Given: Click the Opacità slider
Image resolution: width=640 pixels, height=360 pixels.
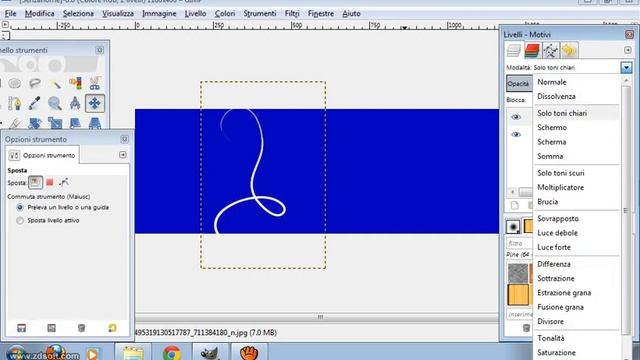Looking at the screenshot, I should pos(520,84).
